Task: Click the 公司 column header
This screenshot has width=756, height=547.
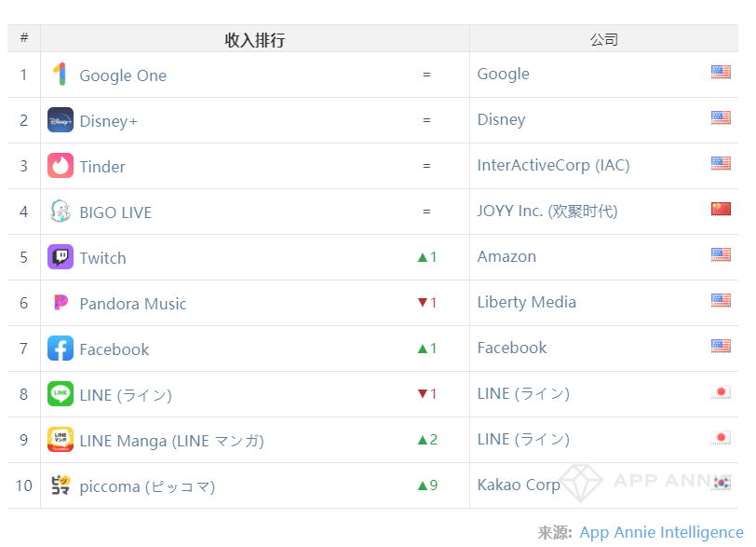Action: pos(603,39)
